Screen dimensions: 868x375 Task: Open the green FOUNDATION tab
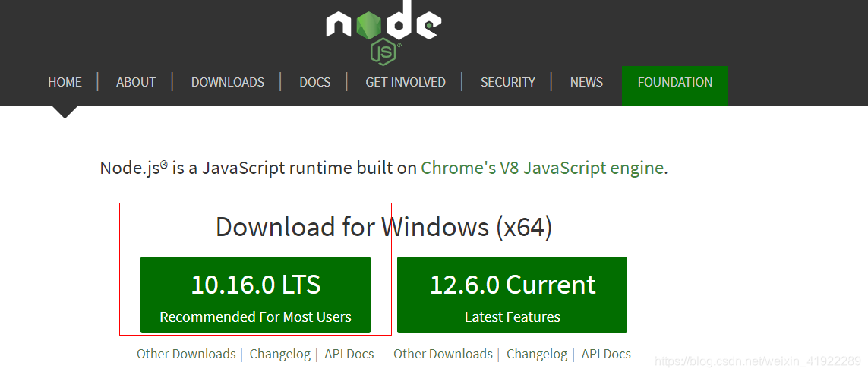[x=675, y=85]
